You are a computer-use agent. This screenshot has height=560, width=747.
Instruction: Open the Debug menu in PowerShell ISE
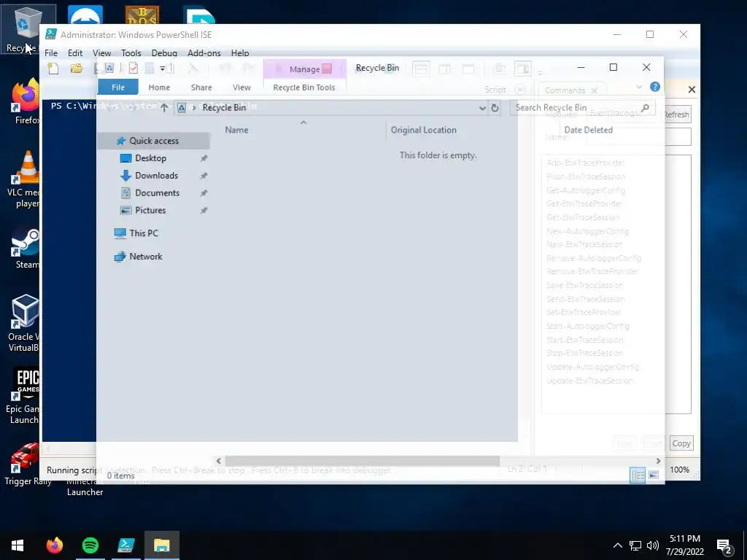(164, 52)
